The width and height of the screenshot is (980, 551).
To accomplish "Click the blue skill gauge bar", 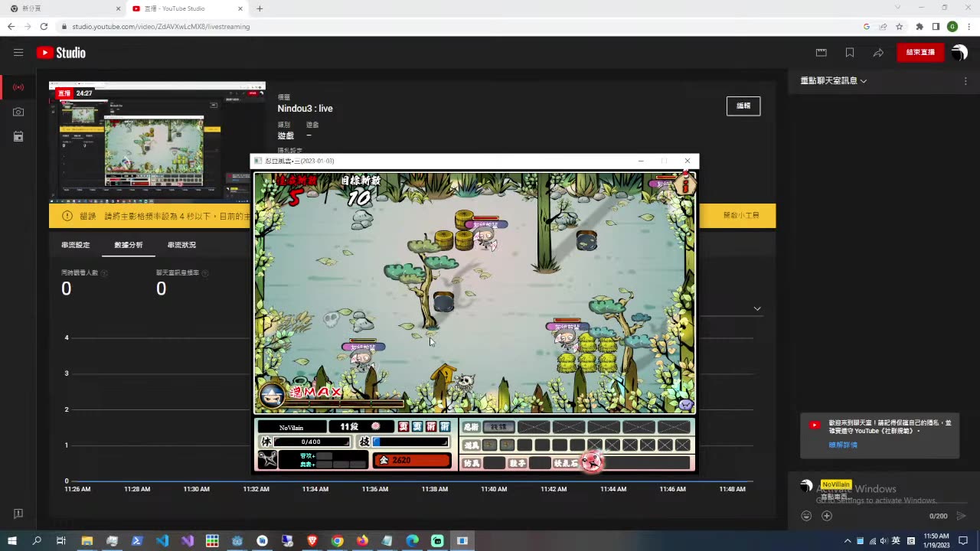I will point(410,442).
